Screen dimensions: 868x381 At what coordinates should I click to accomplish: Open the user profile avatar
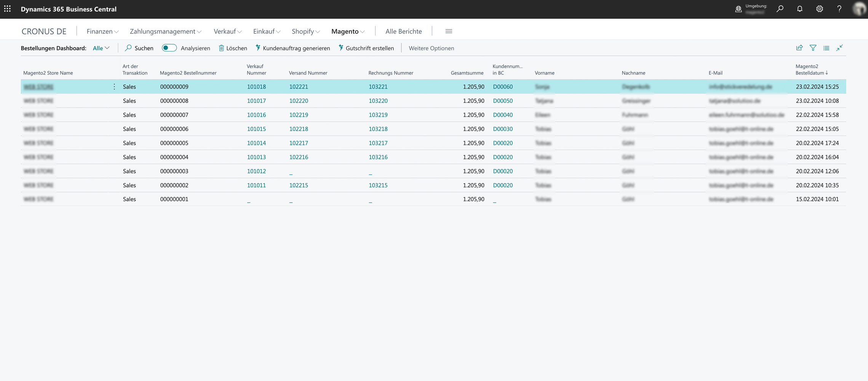pos(859,9)
